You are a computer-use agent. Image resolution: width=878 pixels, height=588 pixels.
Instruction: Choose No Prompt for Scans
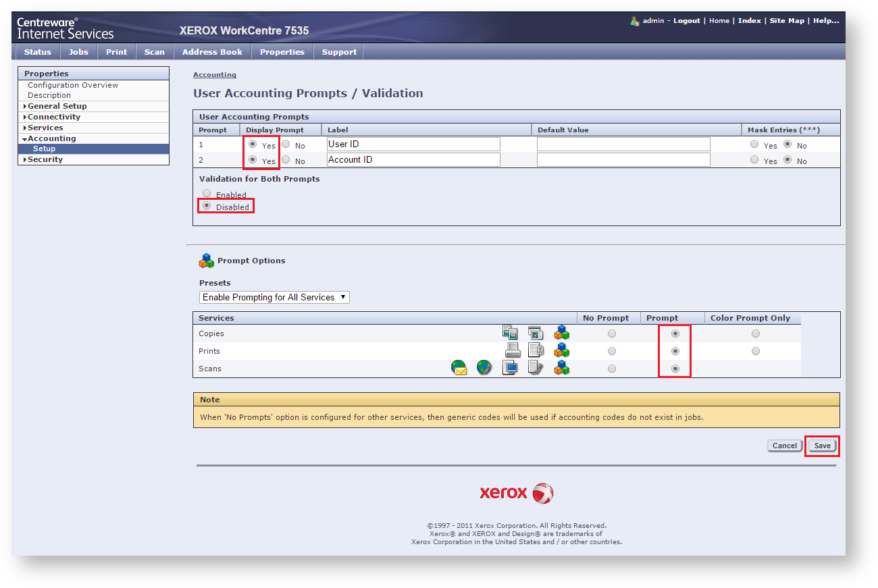pos(612,369)
